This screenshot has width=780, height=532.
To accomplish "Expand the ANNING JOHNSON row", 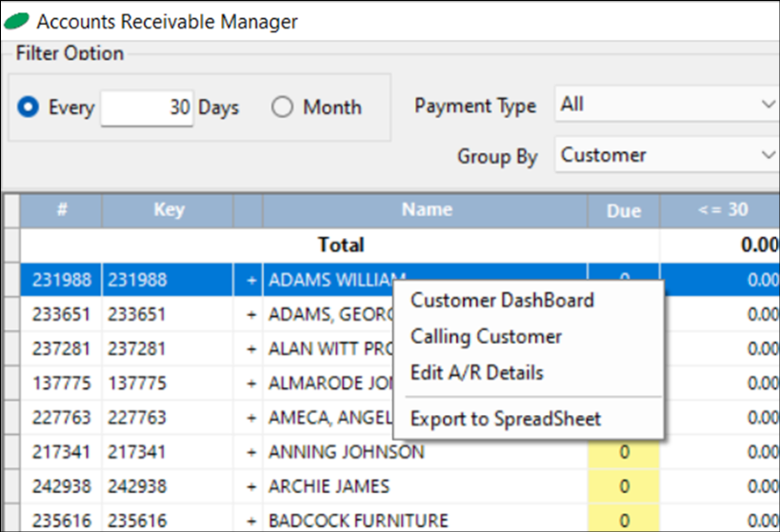I will [x=251, y=452].
